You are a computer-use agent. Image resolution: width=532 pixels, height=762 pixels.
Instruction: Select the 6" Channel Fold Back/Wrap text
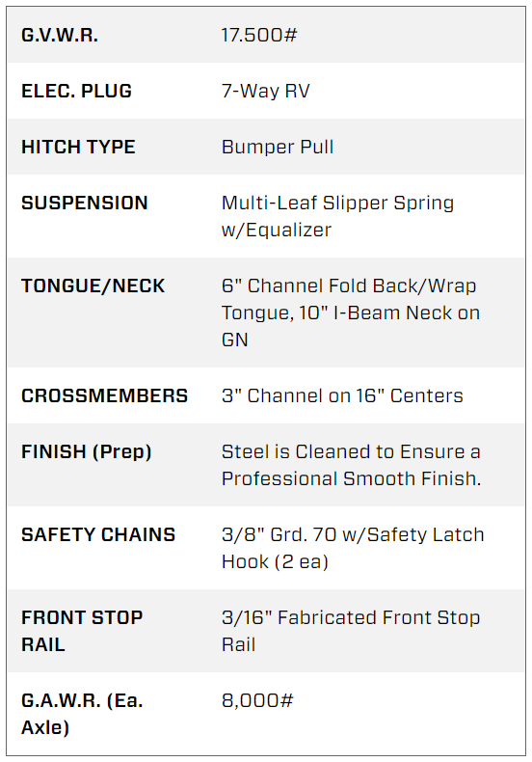(x=349, y=286)
